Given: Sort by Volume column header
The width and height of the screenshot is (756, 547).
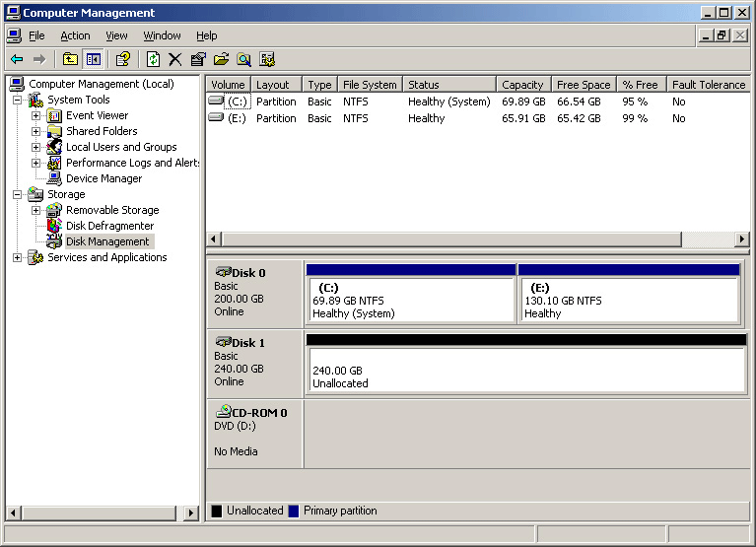Looking at the screenshot, I should pyautogui.click(x=229, y=85).
